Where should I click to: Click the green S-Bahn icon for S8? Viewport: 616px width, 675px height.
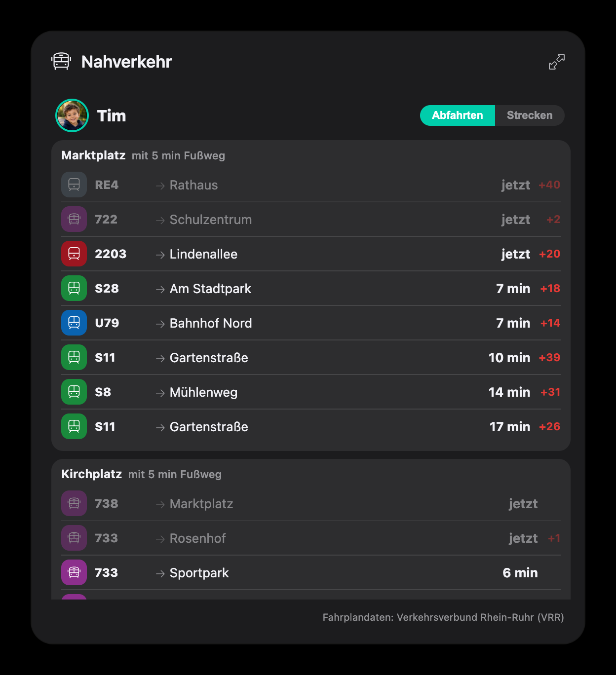[x=74, y=392]
